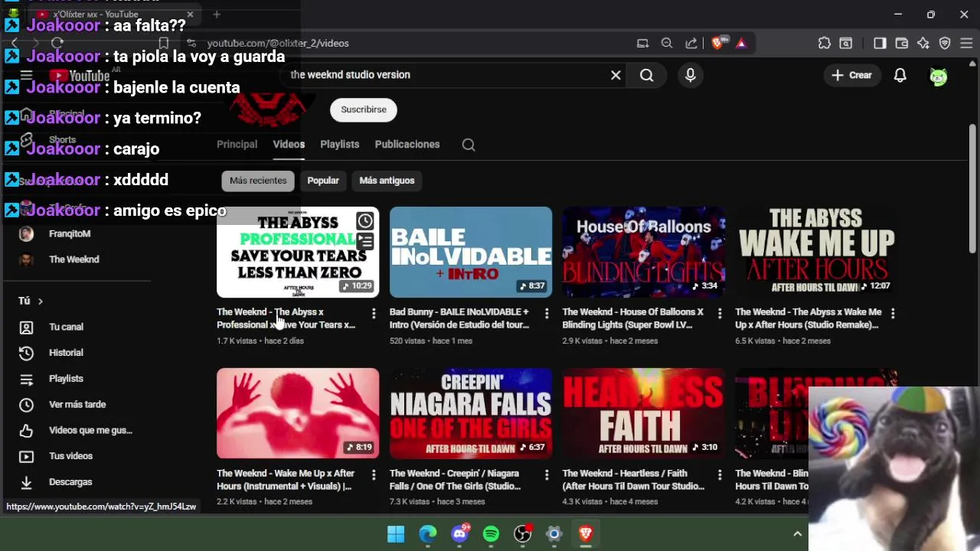Open Ver más tarde in sidebar

[77, 404]
